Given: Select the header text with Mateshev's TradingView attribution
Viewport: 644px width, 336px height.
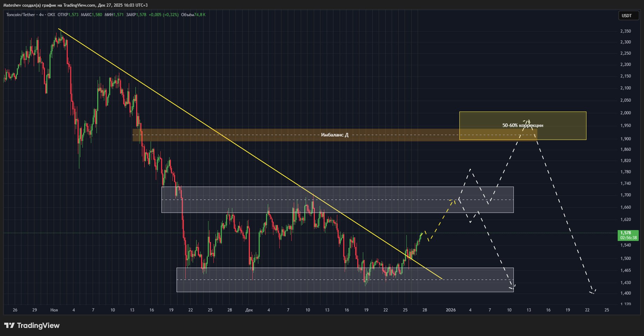Looking at the screenshot, I should click(x=75, y=5).
